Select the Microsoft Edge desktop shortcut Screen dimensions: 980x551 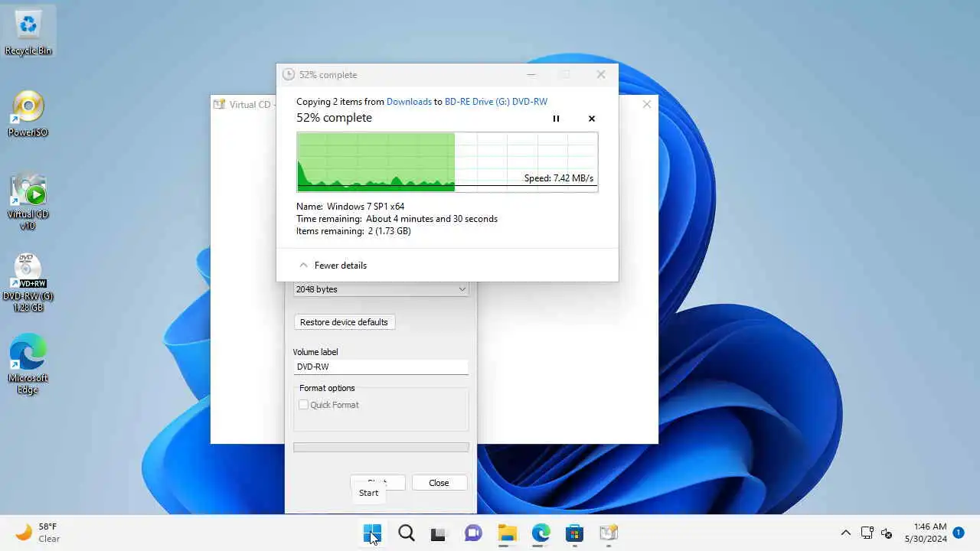(x=28, y=364)
